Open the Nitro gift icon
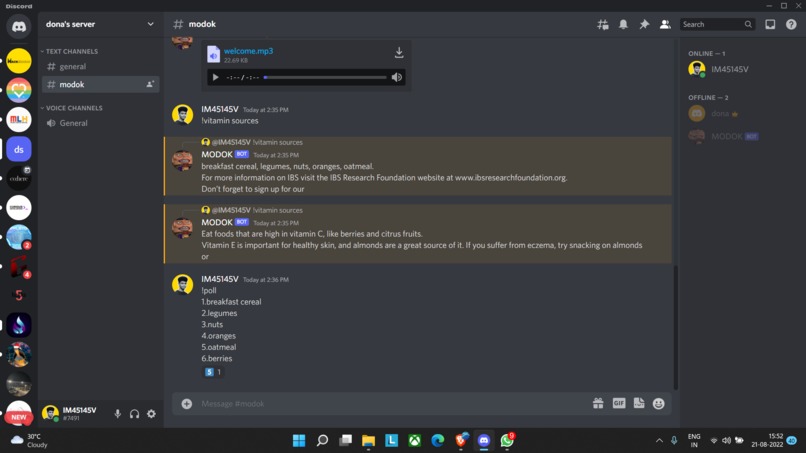 tap(598, 404)
